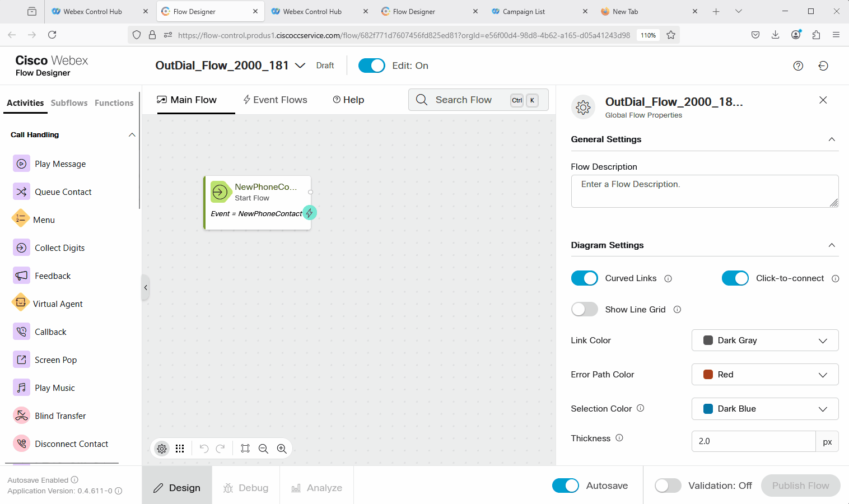Open the Subflows tab

69,103
